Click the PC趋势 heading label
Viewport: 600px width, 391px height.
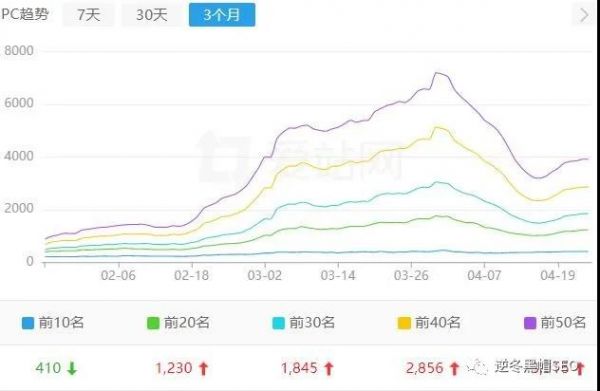point(24,15)
